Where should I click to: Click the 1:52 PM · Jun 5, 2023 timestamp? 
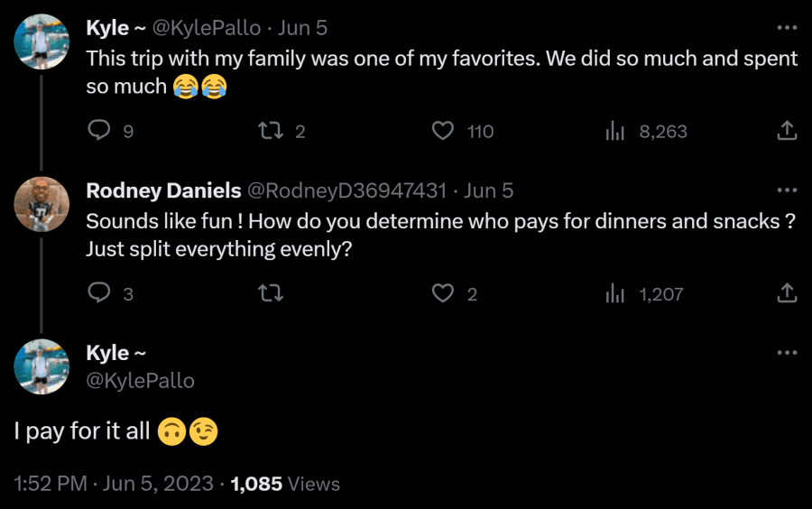(114, 484)
